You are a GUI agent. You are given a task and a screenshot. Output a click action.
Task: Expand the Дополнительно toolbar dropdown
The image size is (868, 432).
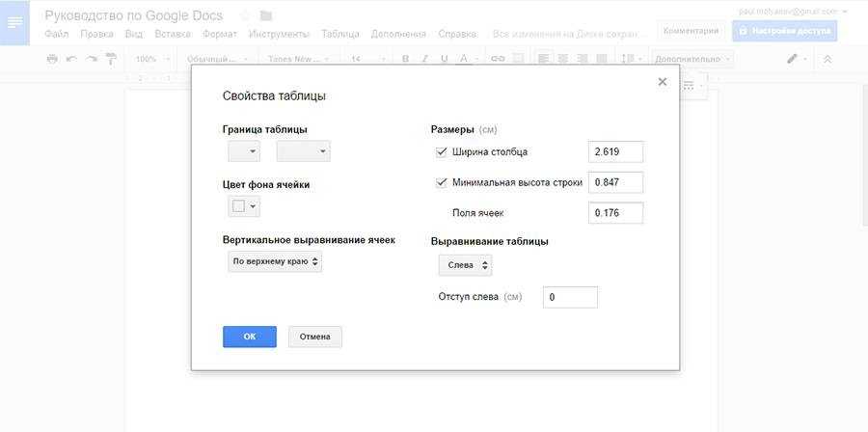coord(692,59)
